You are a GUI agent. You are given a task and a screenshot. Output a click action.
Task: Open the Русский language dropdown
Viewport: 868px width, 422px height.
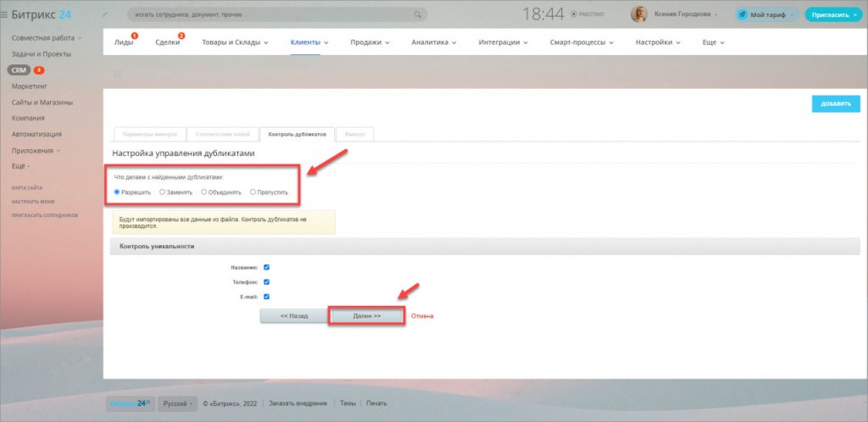pyautogui.click(x=178, y=403)
